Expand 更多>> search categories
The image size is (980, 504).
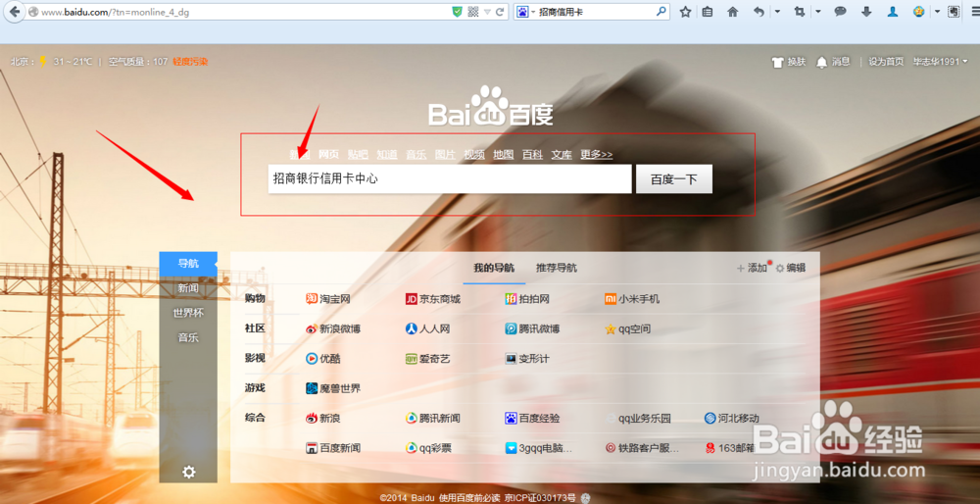click(x=596, y=155)
